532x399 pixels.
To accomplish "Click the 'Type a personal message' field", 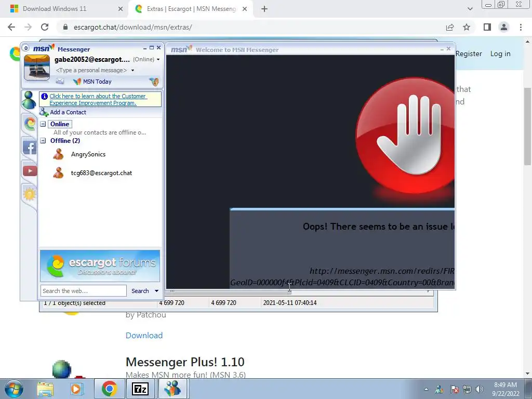I will (x=91, y=70).
